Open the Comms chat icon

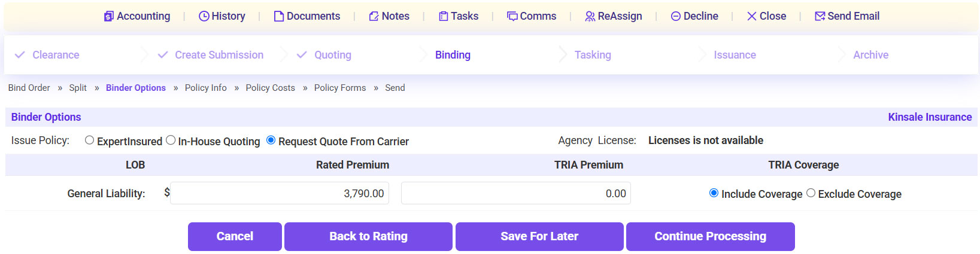pos(512,16)
